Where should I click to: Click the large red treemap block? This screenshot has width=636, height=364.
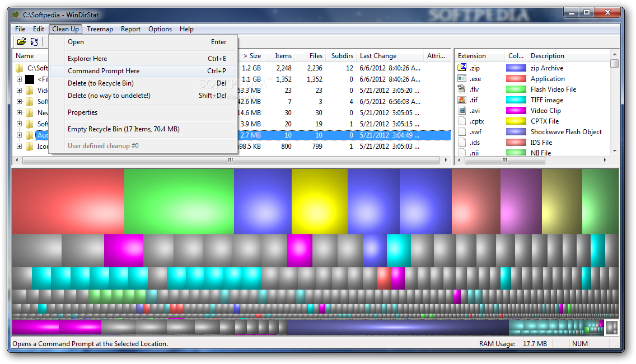pyautogui.click(x=68, y=201)
